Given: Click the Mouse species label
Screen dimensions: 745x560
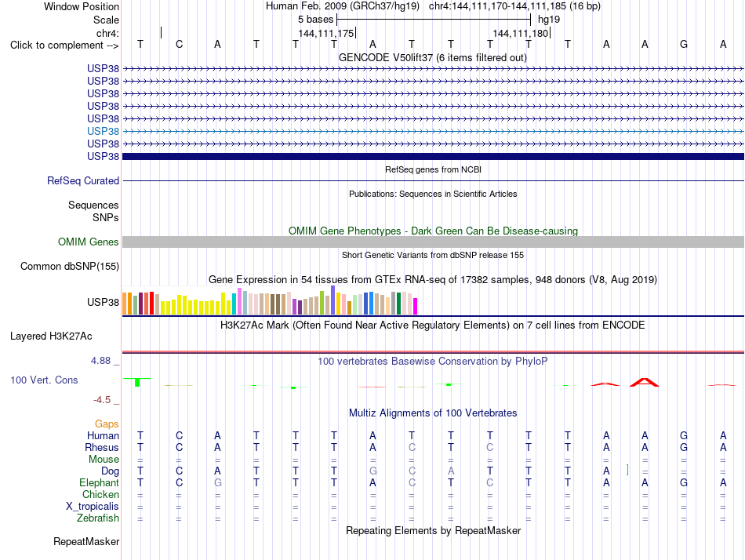Looking at the screenshot, I should point(104,460).
